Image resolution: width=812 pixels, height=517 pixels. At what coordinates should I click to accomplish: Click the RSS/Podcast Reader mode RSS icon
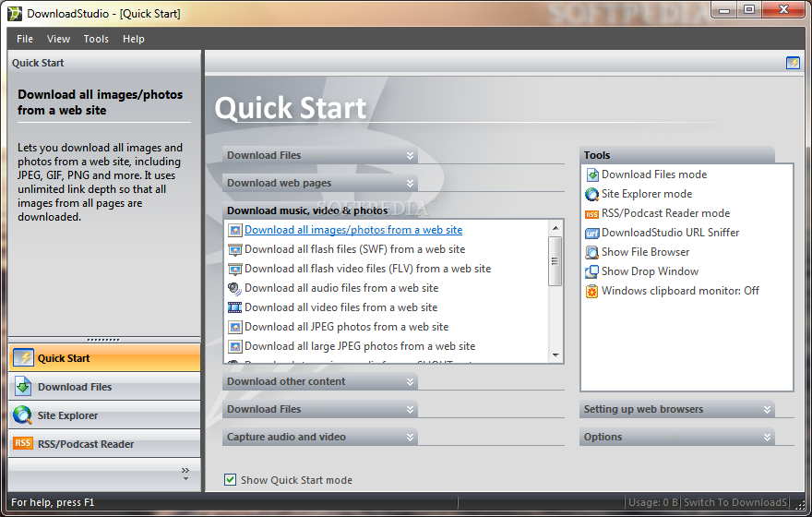coord(591,214)
